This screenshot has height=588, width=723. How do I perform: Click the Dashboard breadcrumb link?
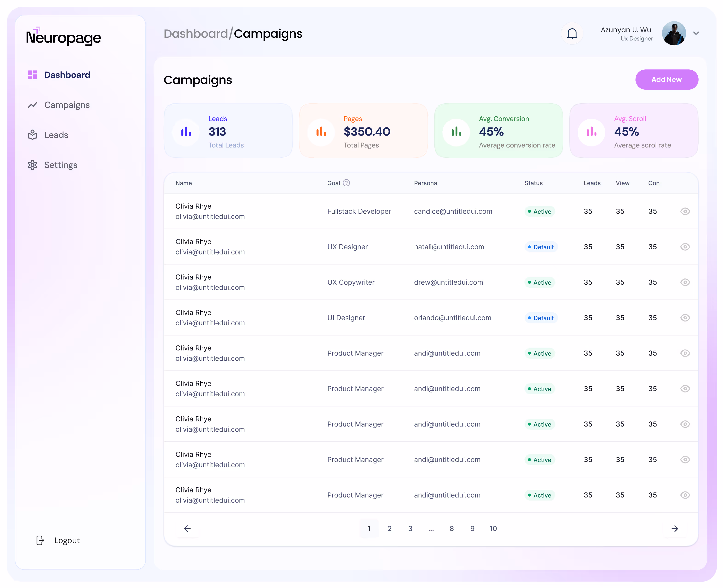[x=195, y=34]
